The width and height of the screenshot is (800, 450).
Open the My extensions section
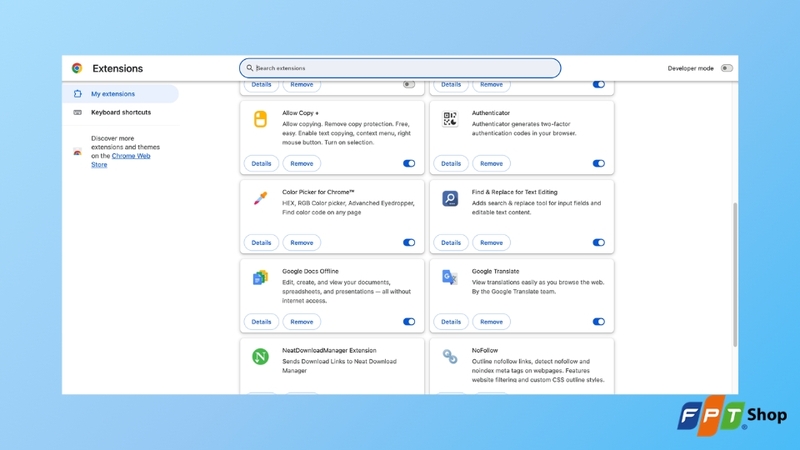120,94
